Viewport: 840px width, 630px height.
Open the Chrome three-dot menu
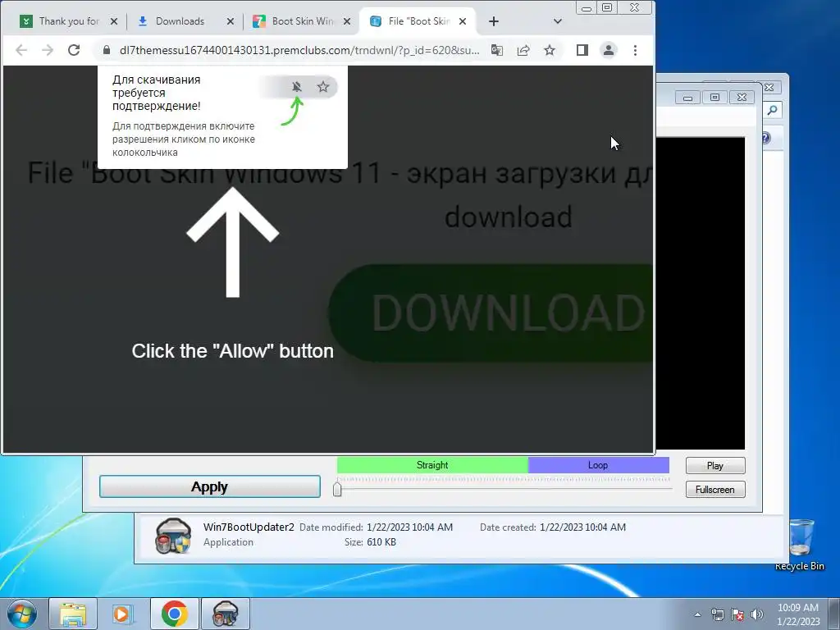click(636, 50)
